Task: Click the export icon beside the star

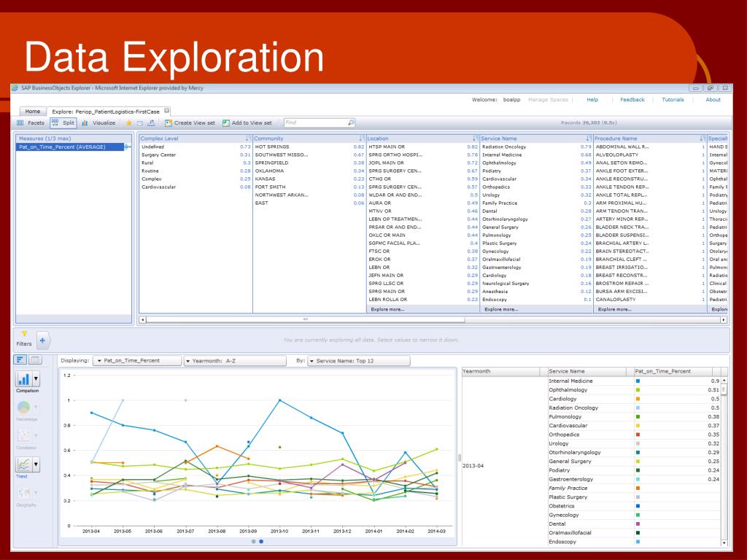Action: [x=139, y=122]
